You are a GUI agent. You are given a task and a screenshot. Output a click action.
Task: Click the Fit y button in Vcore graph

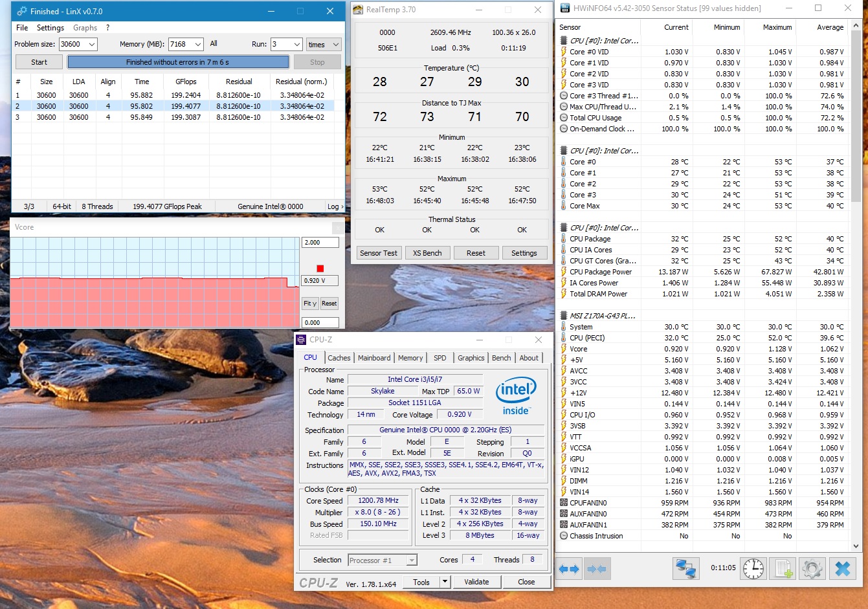tap(310, 304)
